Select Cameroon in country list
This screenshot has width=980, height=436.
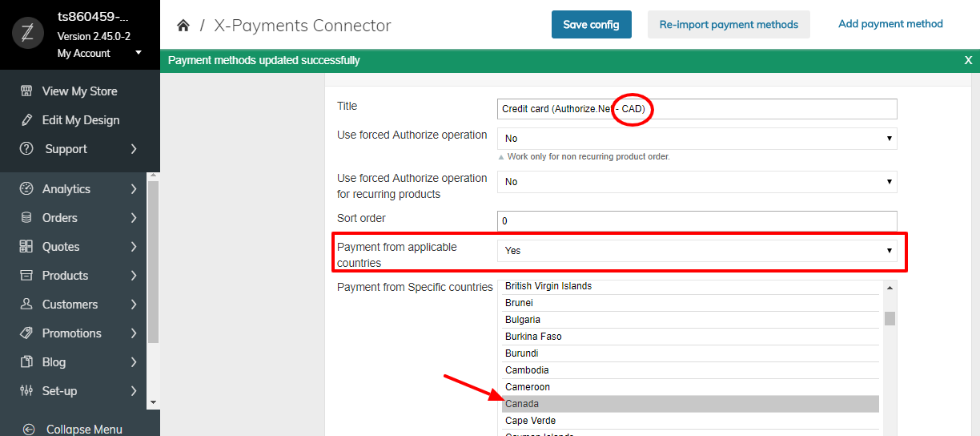click(x=690, y=387)
